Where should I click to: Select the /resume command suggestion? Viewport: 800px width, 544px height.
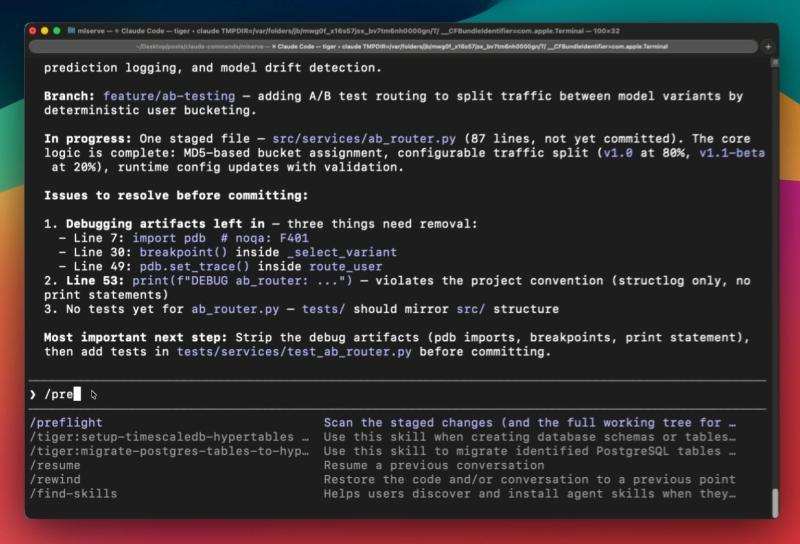55,465
